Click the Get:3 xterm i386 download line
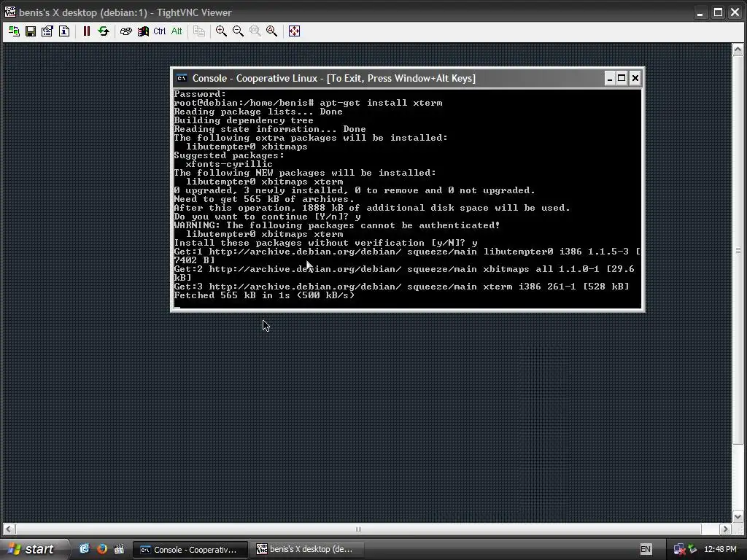 [402, 287]
